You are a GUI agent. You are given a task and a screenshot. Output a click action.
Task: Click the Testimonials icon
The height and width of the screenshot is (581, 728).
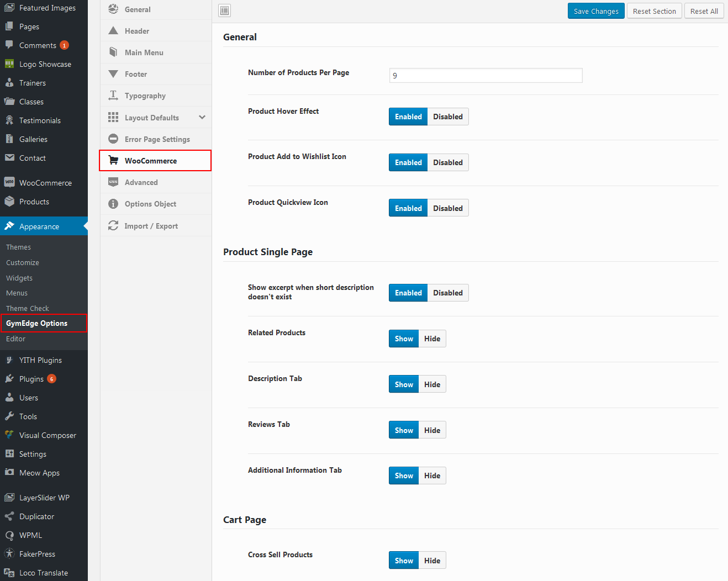click(9, 120)
